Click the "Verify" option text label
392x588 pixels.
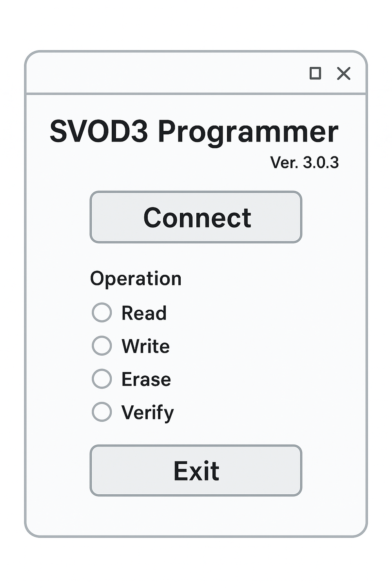coord(147,413)
